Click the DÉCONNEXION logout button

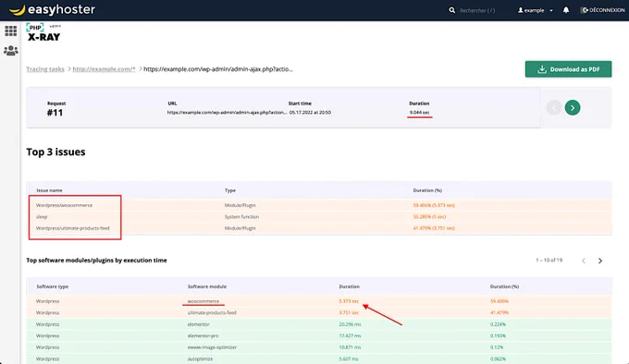603,10
